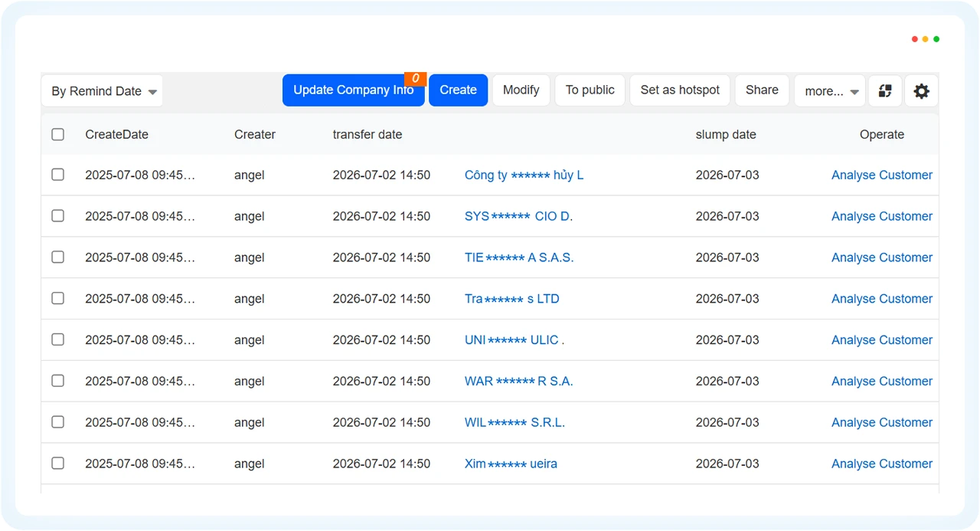980x531 pixels.
Task: Check the row for Tra ****** s LTD
Action: point(58,299)
